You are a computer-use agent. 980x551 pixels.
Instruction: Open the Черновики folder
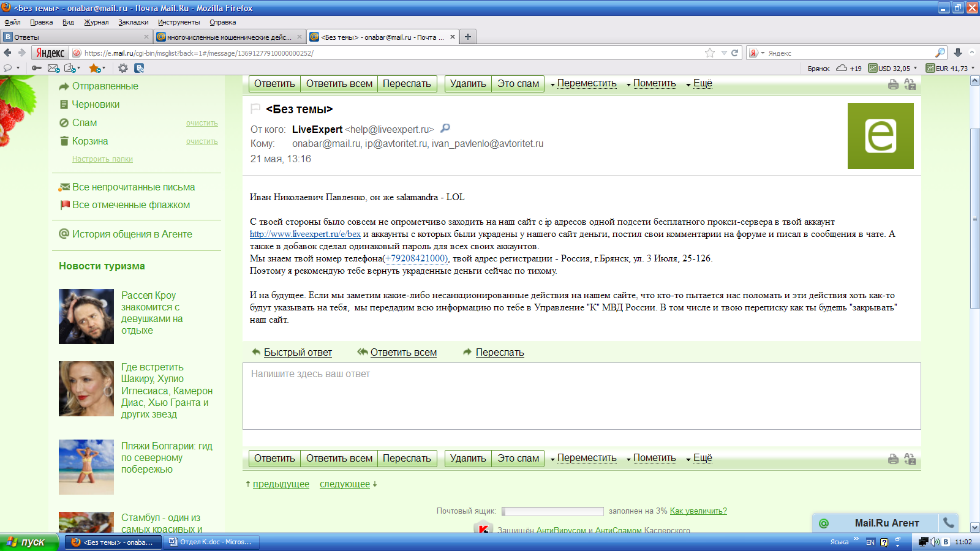[x=96, y=104]
